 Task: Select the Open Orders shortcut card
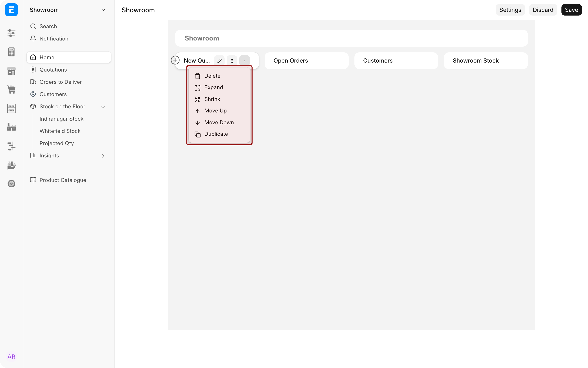click(x=306, y=61)
